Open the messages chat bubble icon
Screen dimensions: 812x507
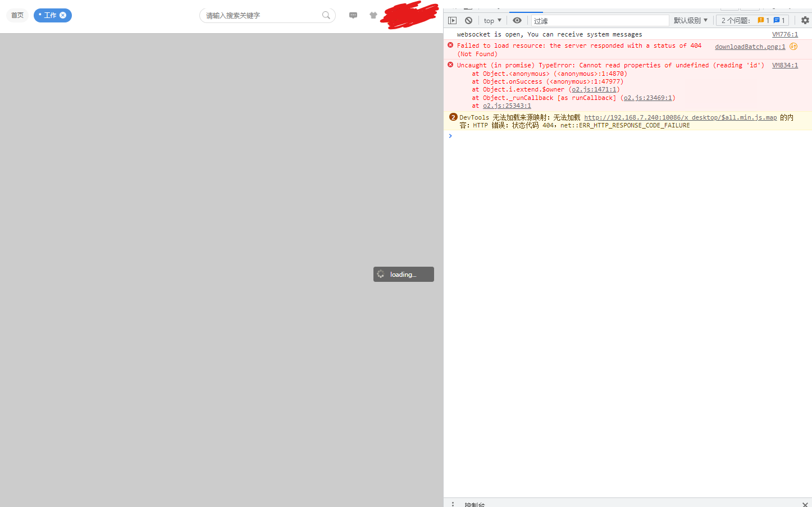(x=353, y=15)
